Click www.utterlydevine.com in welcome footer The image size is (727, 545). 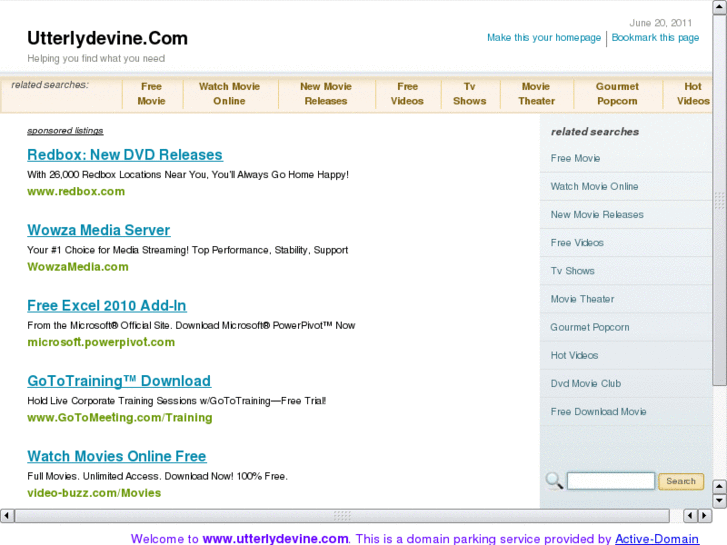click(x=275, y=539)
